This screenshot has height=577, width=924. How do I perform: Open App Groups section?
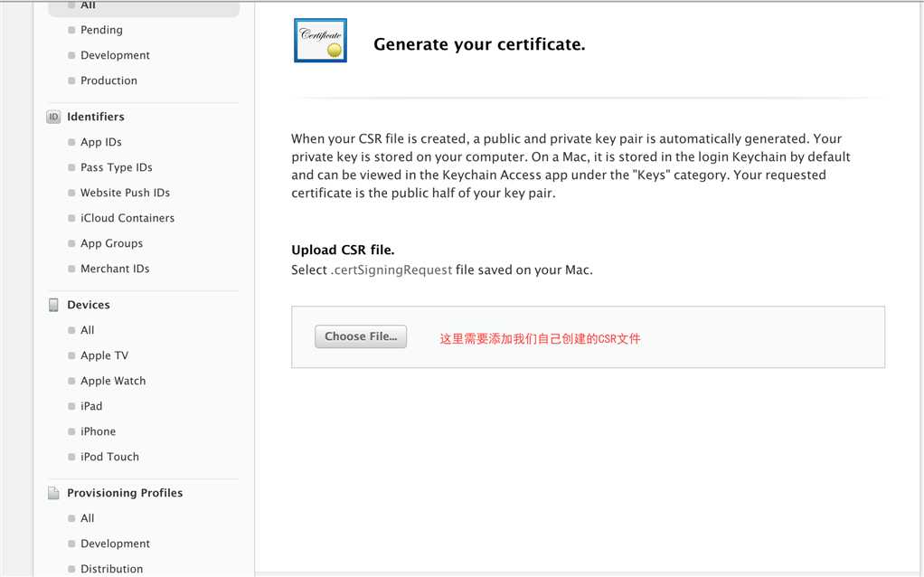(x=111, y=243)
